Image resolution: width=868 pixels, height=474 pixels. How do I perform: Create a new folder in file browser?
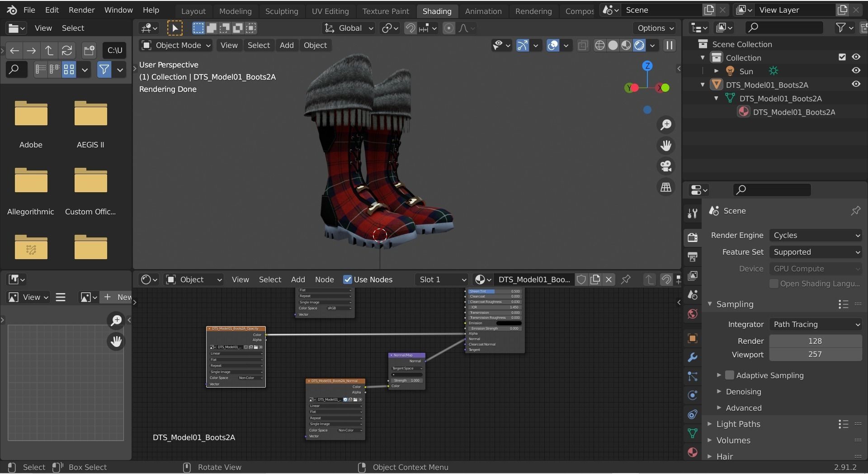(89, 50)
